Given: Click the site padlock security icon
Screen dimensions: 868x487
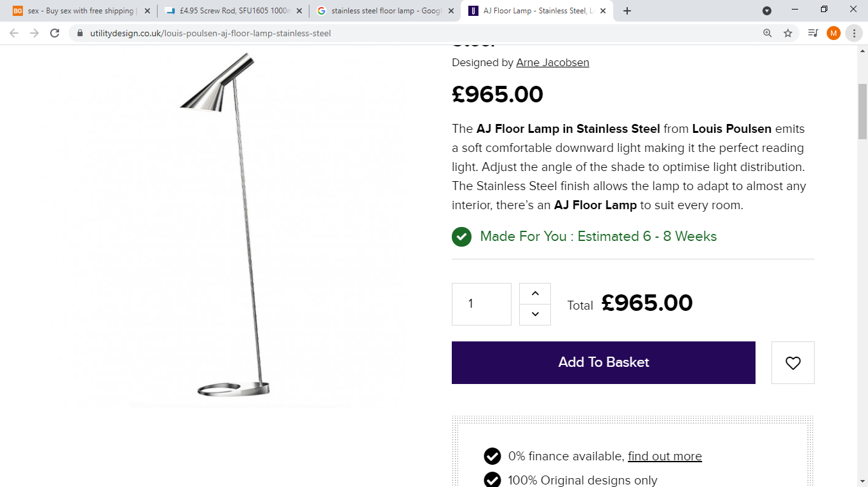Looking at the screenshot, I should [79, 33].
